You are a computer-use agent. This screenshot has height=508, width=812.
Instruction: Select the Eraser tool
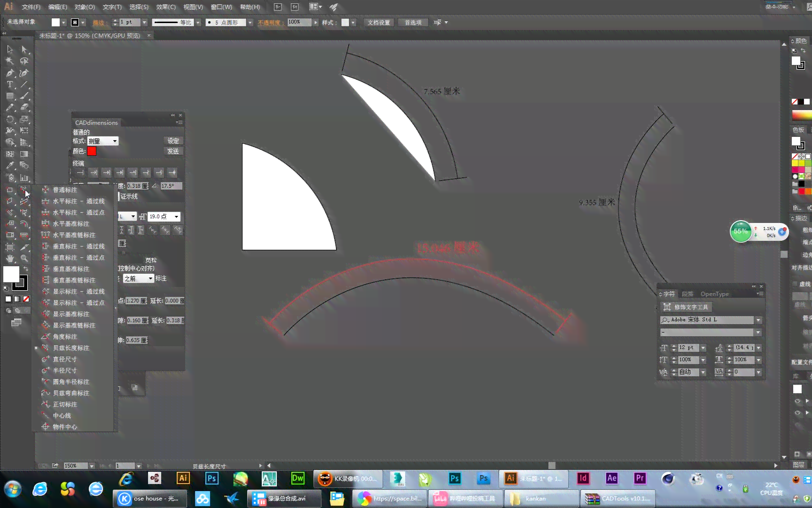tap(24, 108)
